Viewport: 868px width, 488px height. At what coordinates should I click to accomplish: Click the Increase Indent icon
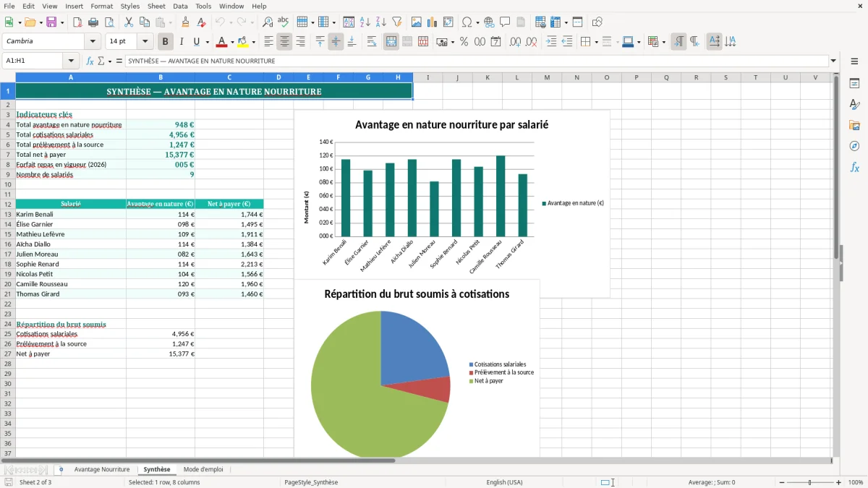[551, 42]
